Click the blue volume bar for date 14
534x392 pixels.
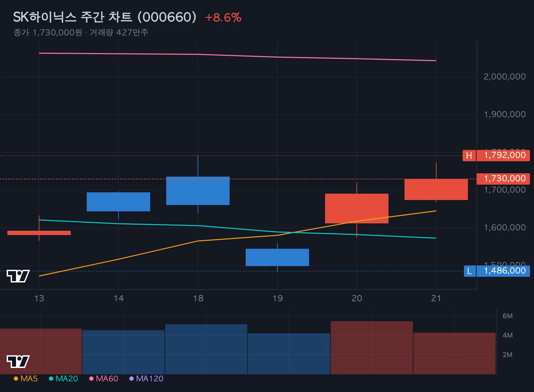pos(123,352)
